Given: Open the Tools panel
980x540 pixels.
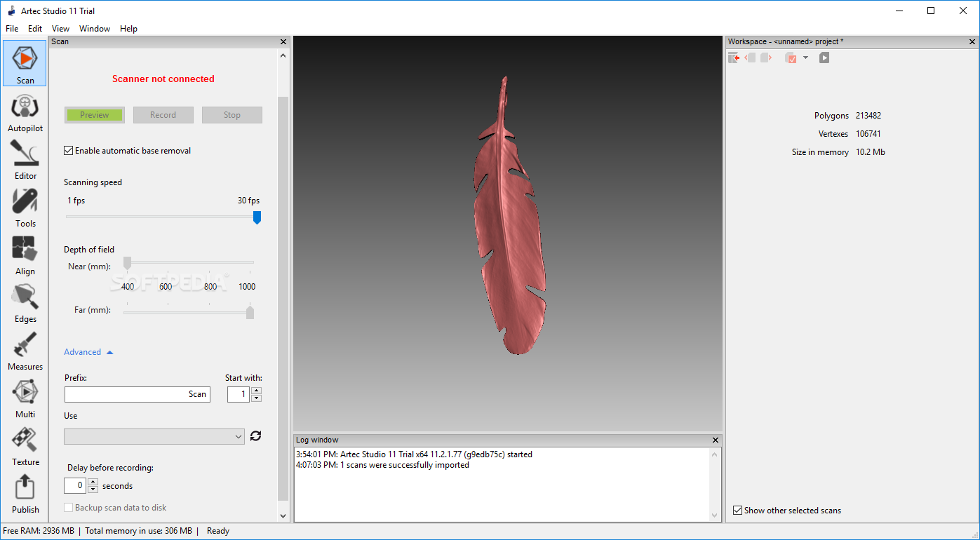Looking at the screenshot, I should [x=25, y=206].
